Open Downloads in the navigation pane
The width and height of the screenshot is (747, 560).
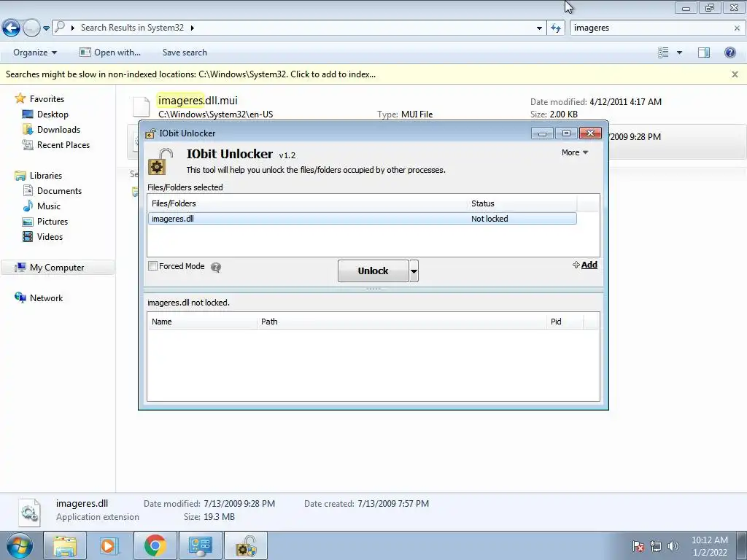[58, 130]
